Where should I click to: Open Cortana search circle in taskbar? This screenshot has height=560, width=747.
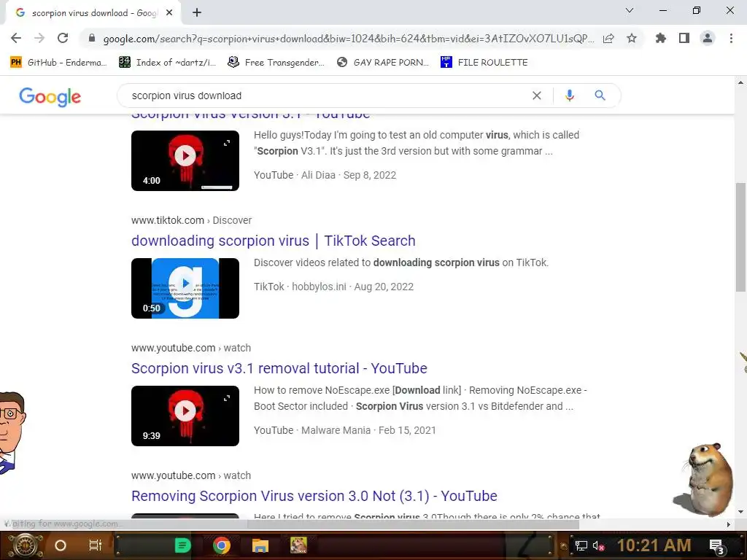coord(61,545)
